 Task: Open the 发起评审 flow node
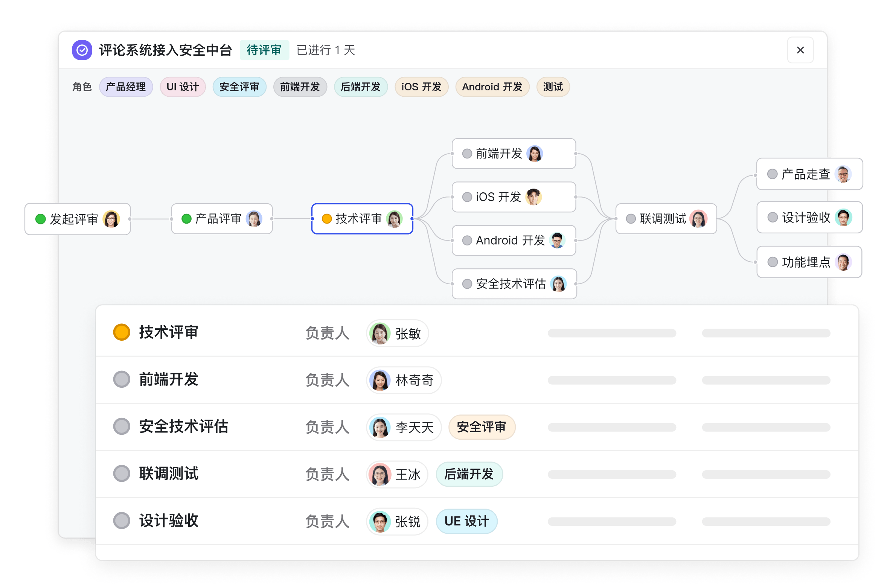[78, 219]
